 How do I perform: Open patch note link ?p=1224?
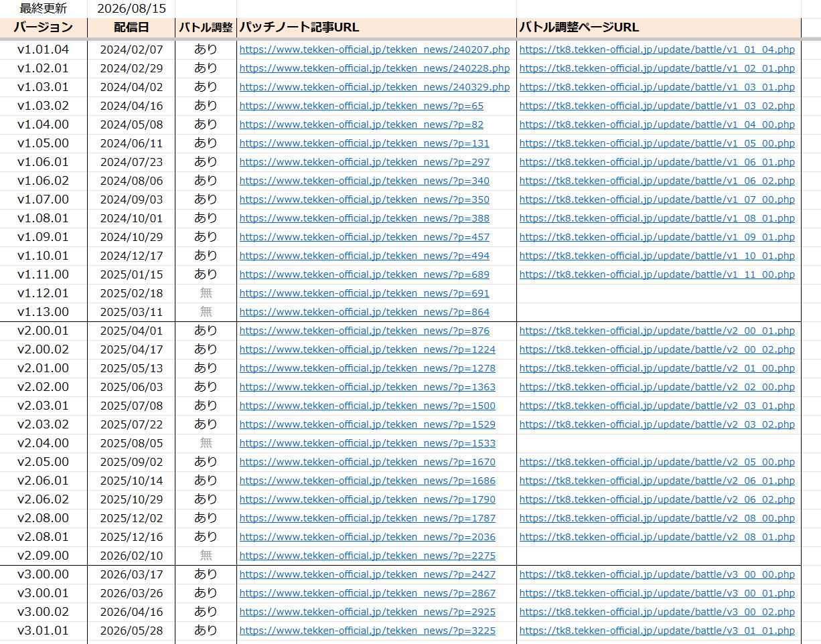tap(368, 349)
